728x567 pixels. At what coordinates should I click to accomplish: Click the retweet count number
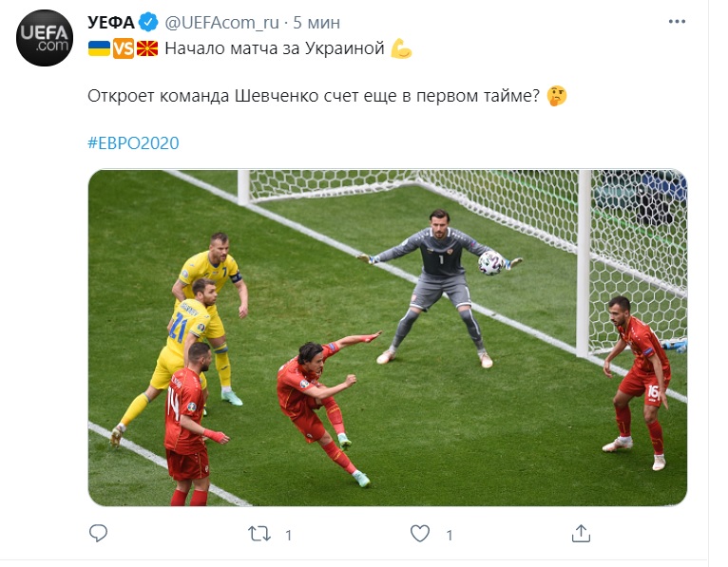point(288,536)
